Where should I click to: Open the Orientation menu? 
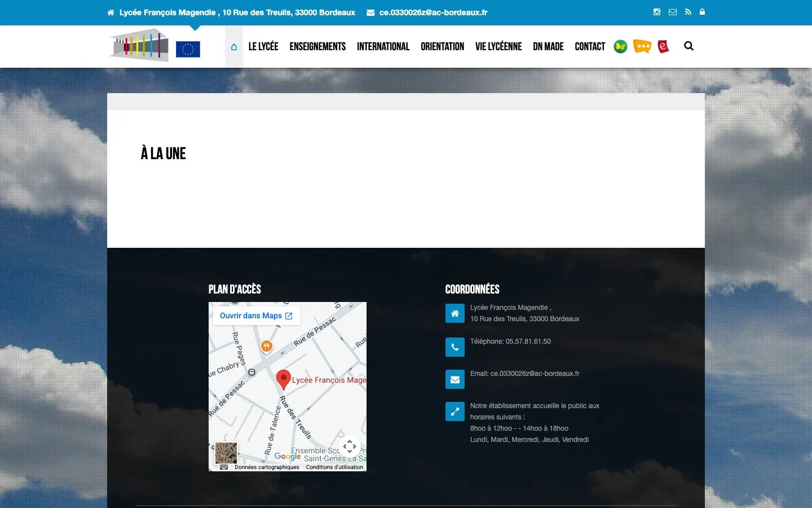click(x=443, y=47)
